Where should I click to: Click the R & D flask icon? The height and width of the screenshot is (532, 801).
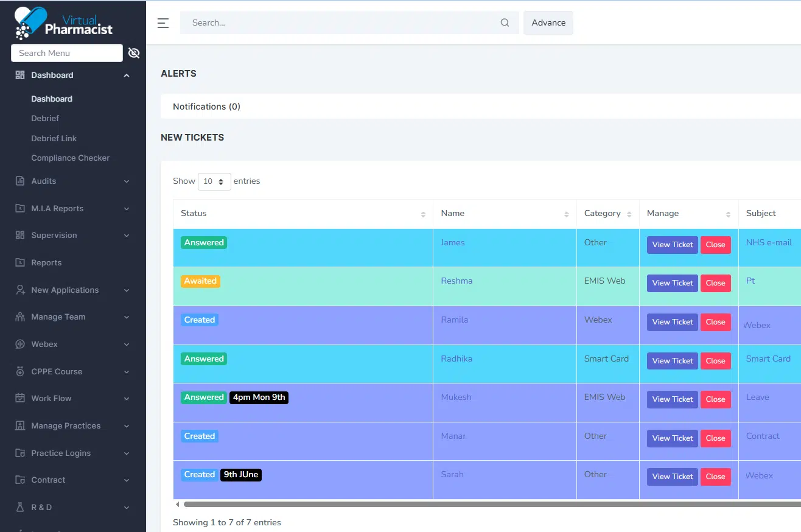point(20,507)
